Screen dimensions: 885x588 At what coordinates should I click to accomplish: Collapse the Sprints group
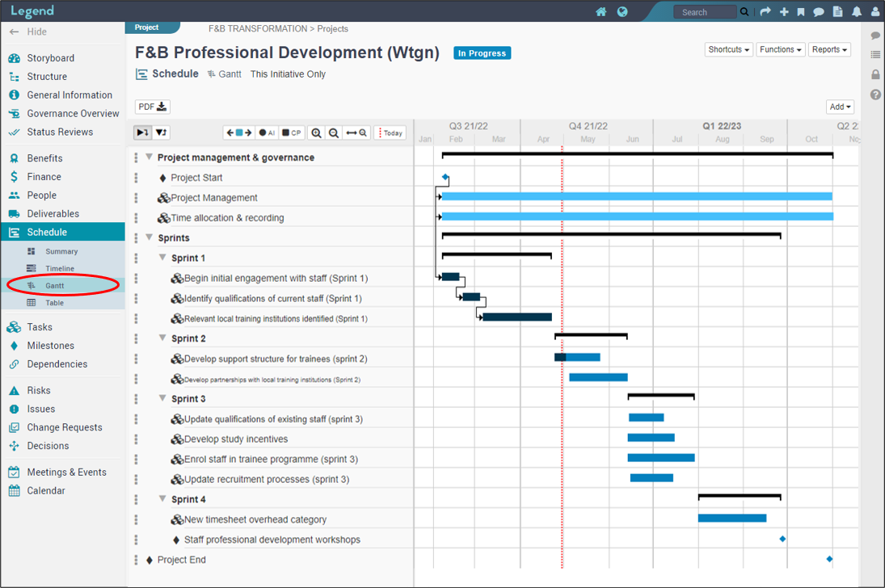coord(149,237)
